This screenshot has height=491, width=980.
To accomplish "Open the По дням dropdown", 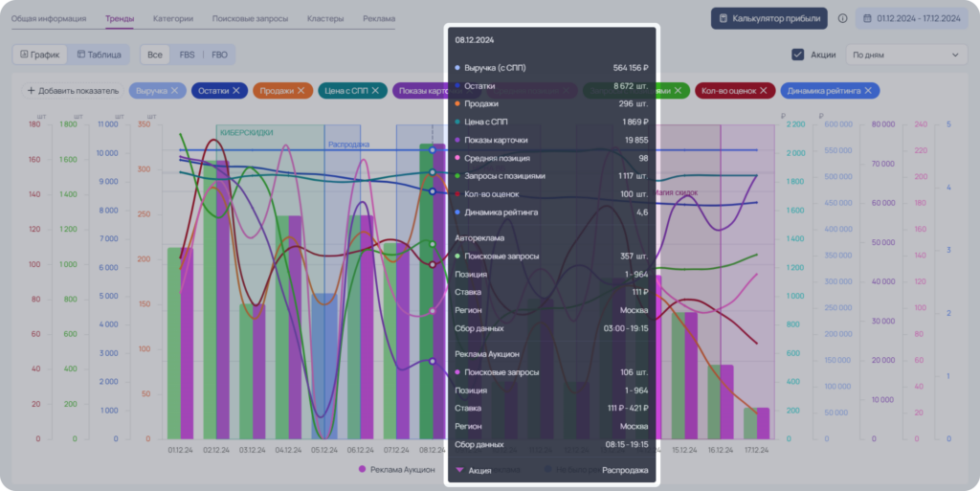I will (x=906, y=55).
